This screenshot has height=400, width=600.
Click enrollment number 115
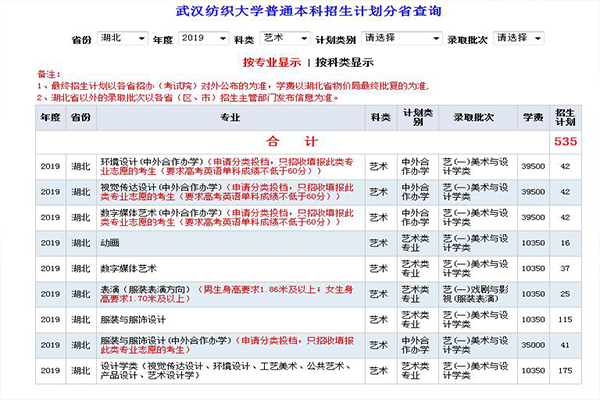pos(565,320)
